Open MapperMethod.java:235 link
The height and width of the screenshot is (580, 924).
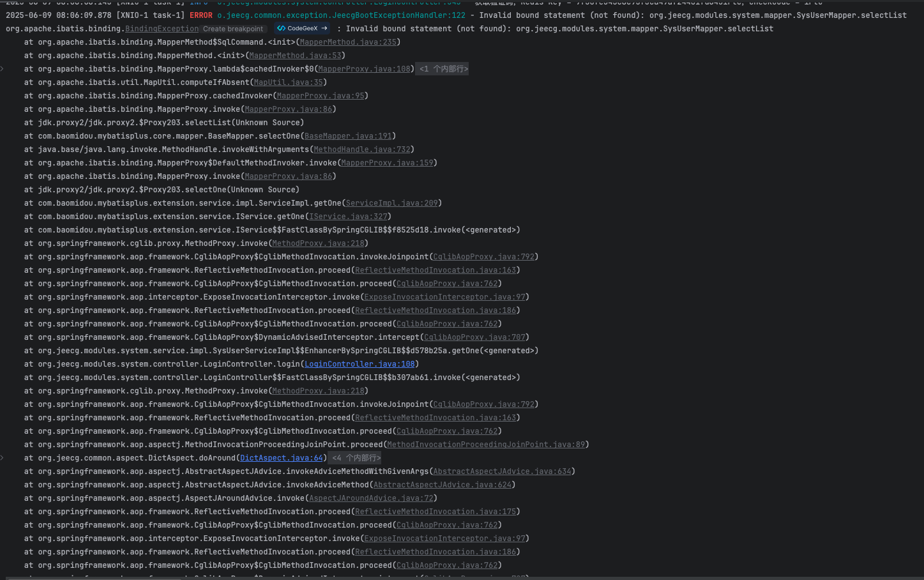tap(348, 42)
